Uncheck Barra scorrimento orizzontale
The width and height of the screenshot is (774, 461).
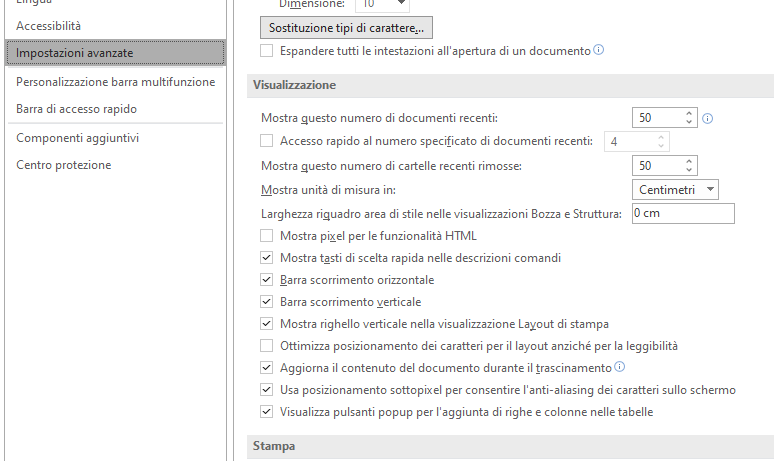coord(267,280)
